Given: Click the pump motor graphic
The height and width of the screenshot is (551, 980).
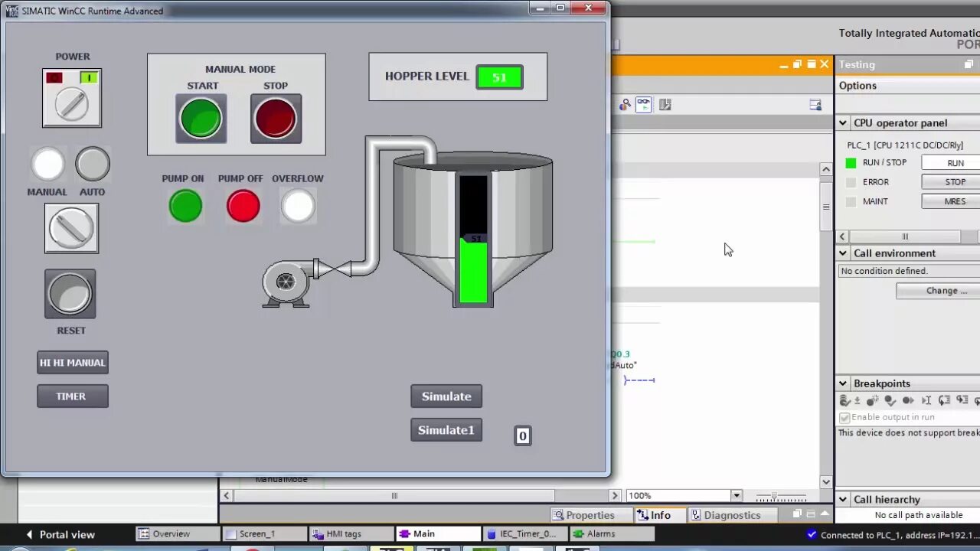Looking at the screenshot, I should point(286,283).
